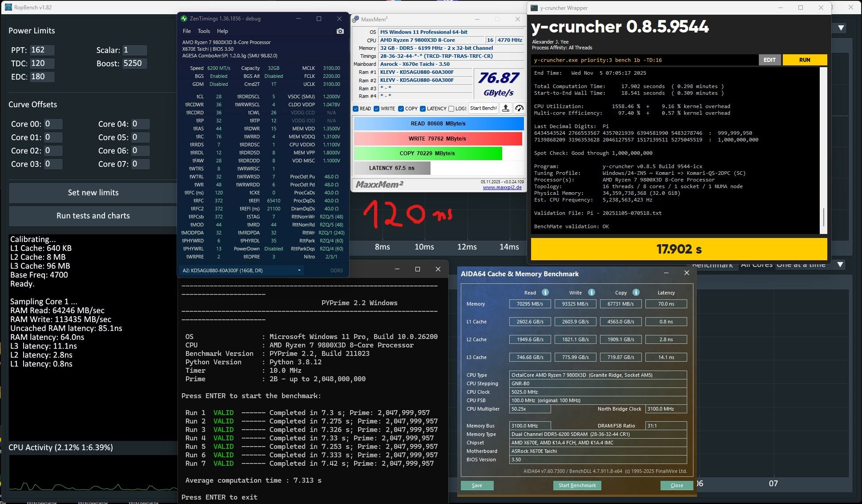
Task: Open the Tools menu in ZenTimings
Action: click(x=204, y=31)
